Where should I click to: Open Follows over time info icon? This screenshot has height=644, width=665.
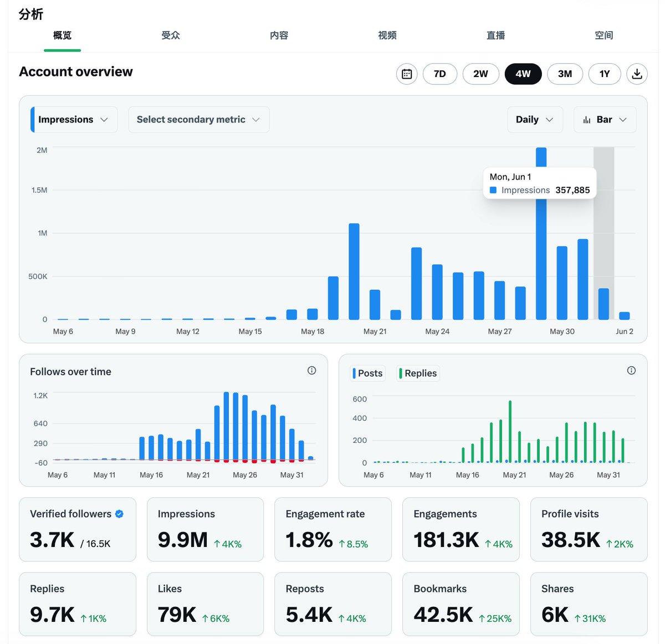click(x=312, y=371)
